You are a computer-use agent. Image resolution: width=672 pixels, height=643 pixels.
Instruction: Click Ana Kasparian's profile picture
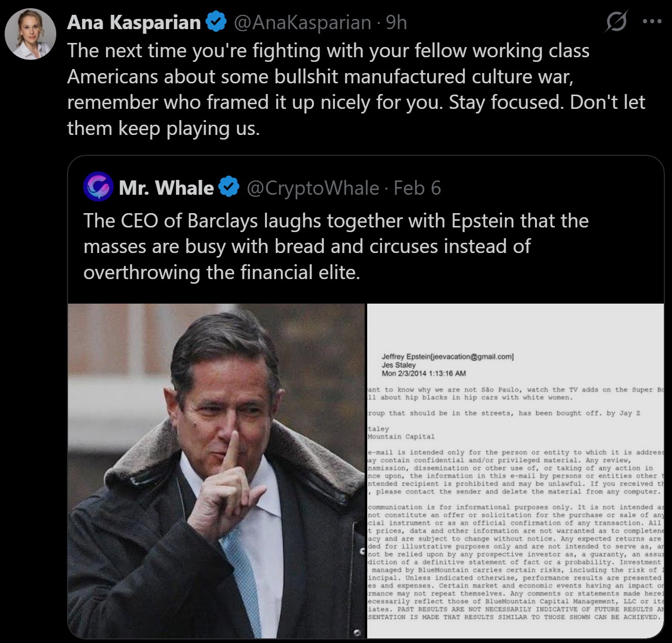[x=30, y=34]
